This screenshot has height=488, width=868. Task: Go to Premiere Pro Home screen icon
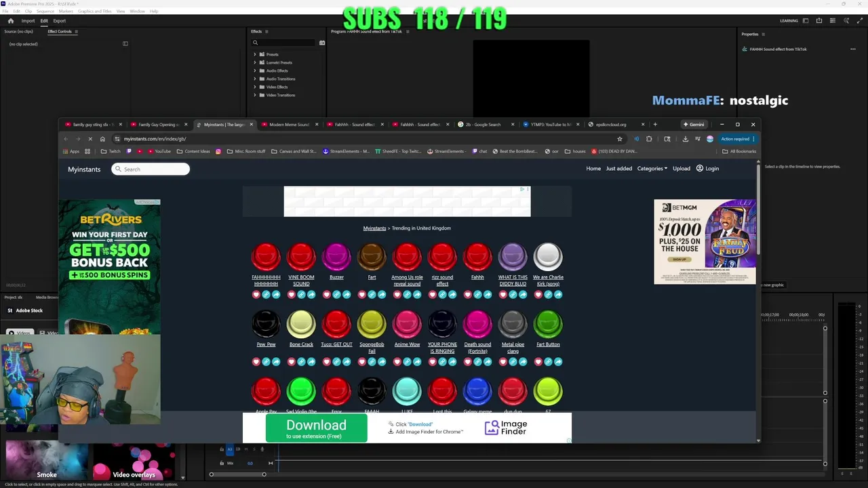10,21
